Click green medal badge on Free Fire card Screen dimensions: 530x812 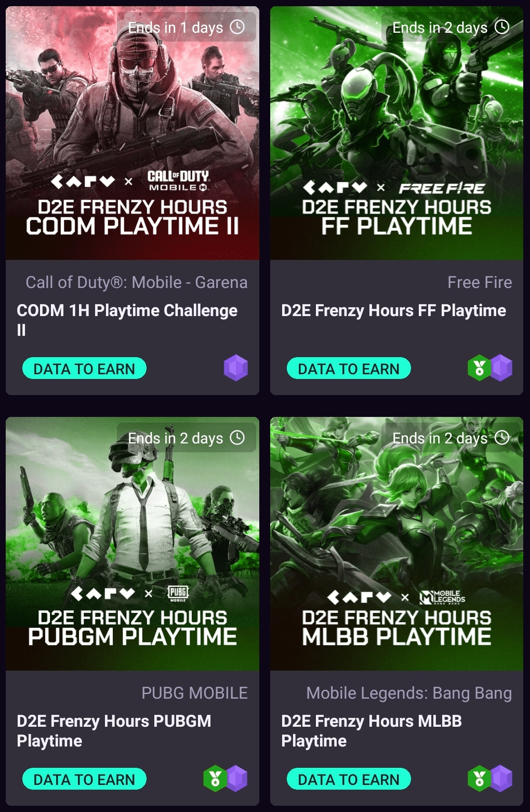(x=479, y=368)
